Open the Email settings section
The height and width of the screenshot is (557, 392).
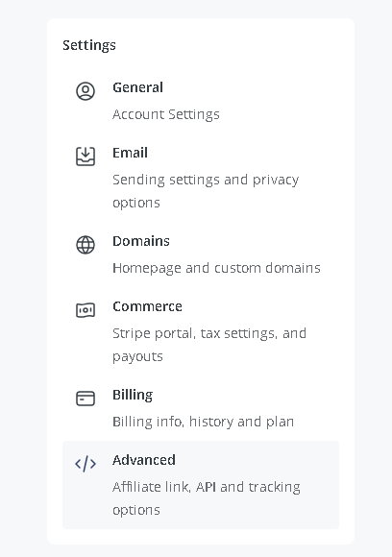pos(201,178)
